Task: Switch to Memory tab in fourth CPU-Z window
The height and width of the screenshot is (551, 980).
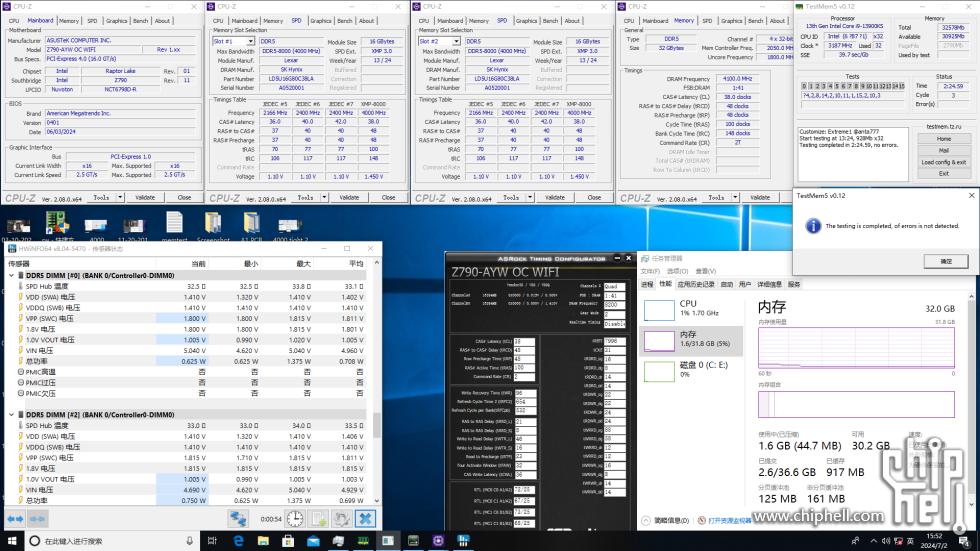Action: pos(684,21)
